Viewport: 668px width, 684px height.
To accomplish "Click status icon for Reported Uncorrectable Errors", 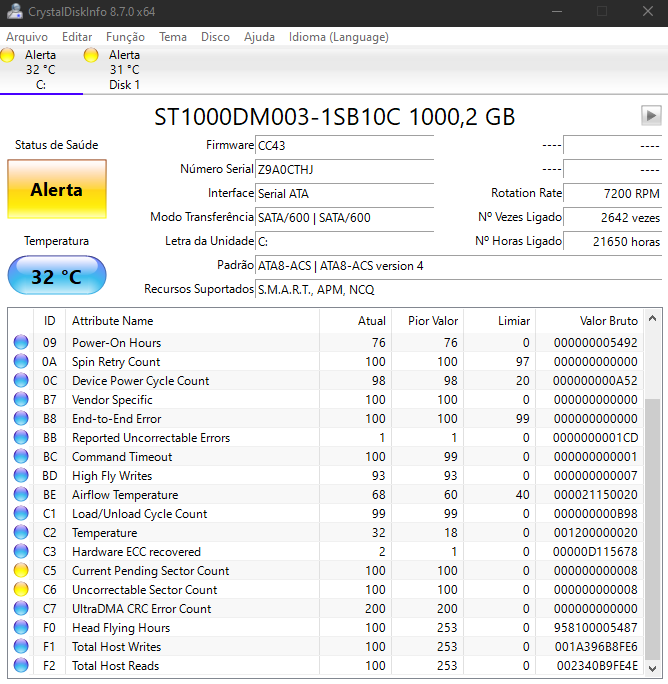I will (x=21, y=438).
